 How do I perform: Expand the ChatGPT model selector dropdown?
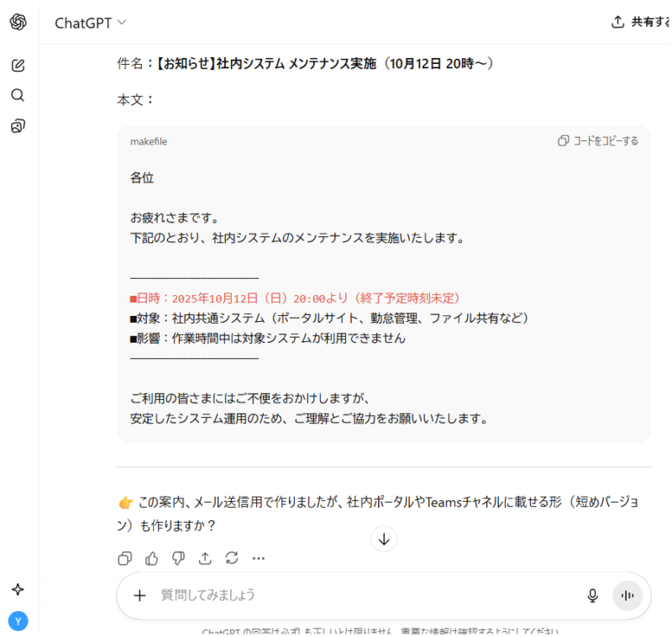[x=91, y=23]
